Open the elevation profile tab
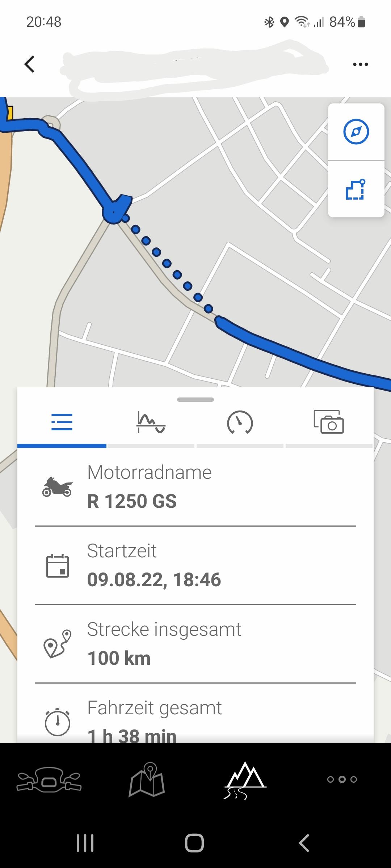The image size is (391, 868). click(x=151, y=422)
